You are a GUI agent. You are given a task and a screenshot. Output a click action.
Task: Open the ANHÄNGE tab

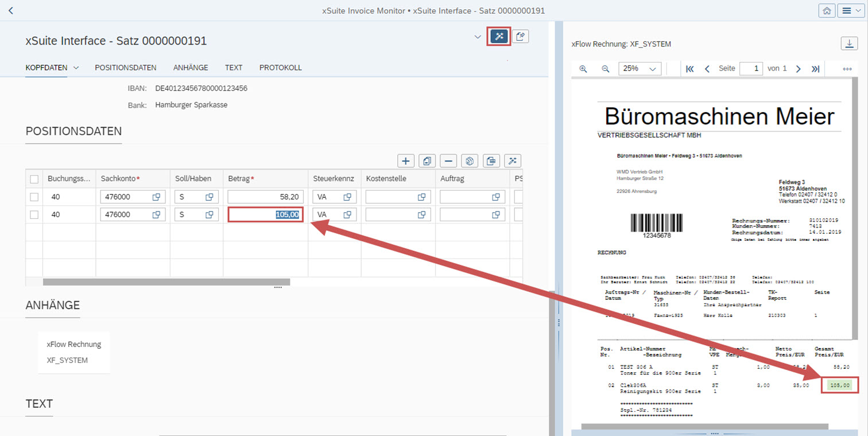[x=191, y=68]
